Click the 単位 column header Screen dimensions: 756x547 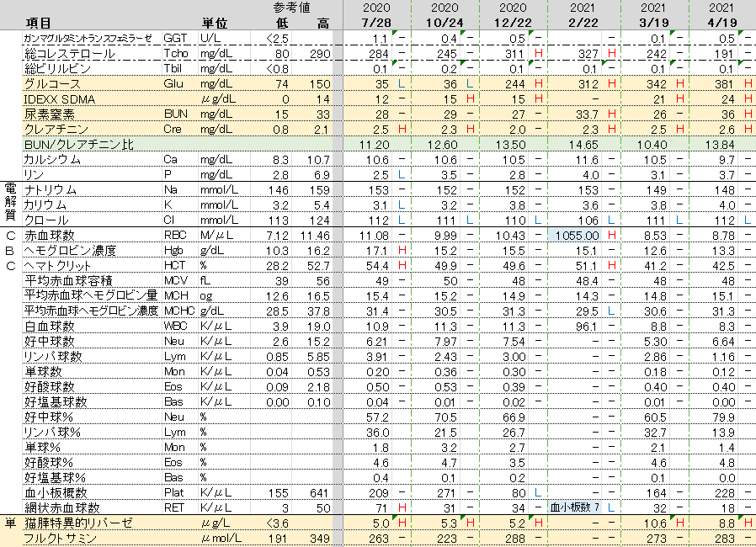214,23
